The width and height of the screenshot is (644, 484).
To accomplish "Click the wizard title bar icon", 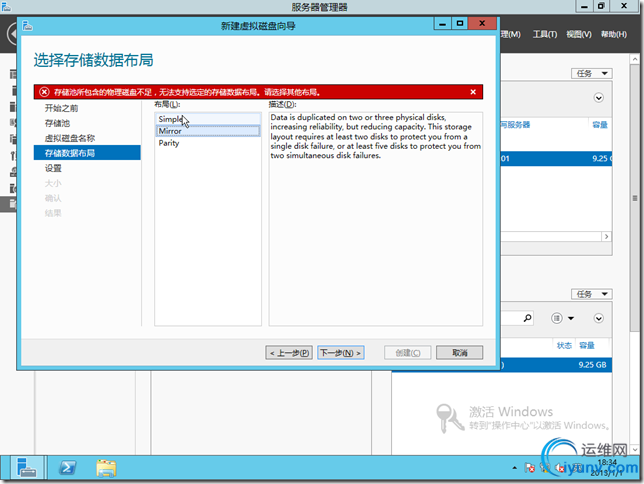I will pos(28,26).
